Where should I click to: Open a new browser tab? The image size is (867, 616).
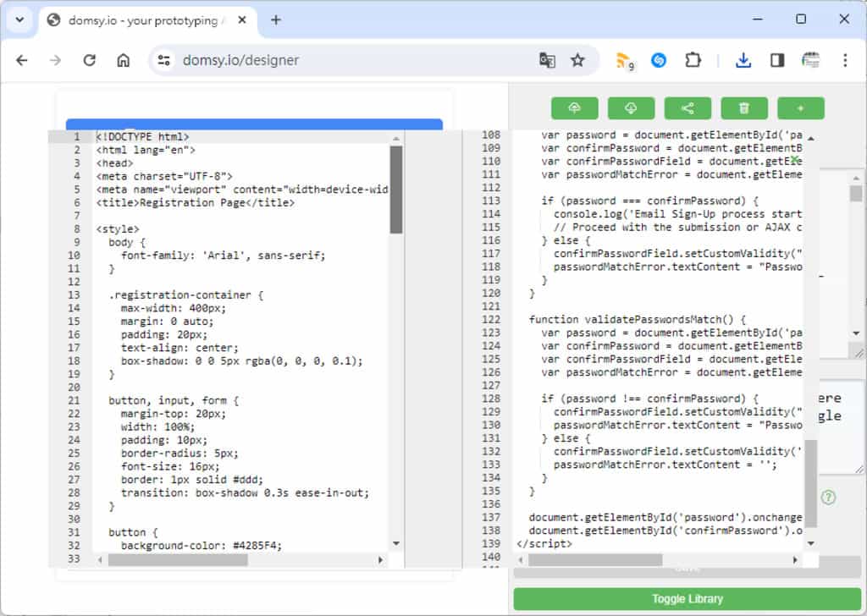click(x=276, y=20)
